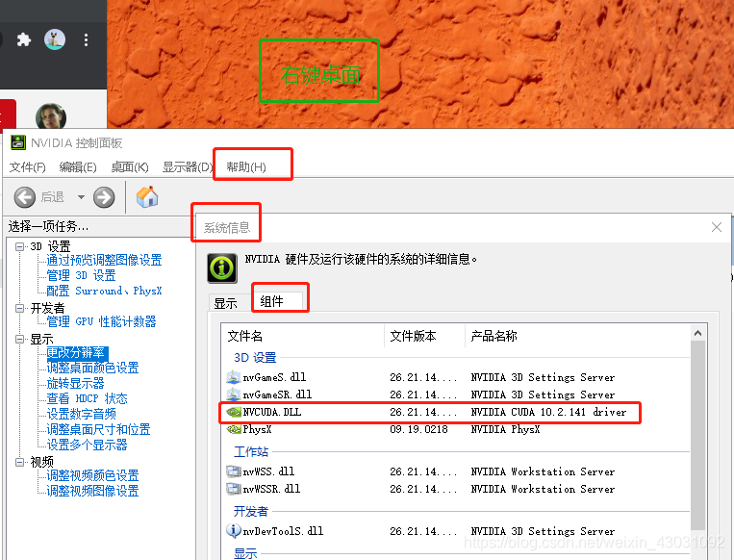Click the Forward arrow button in toolbar
Viewport: 734px width, 560px height.
[104, 197]
